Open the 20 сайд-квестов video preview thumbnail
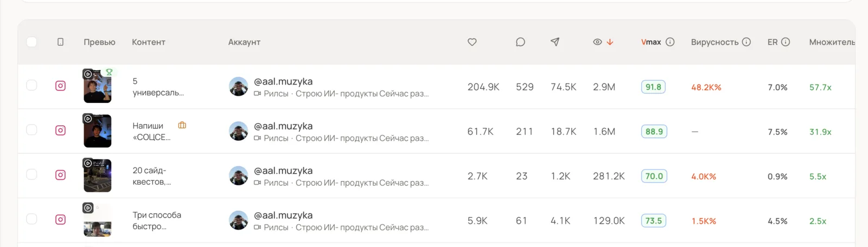 pos(98,175)
